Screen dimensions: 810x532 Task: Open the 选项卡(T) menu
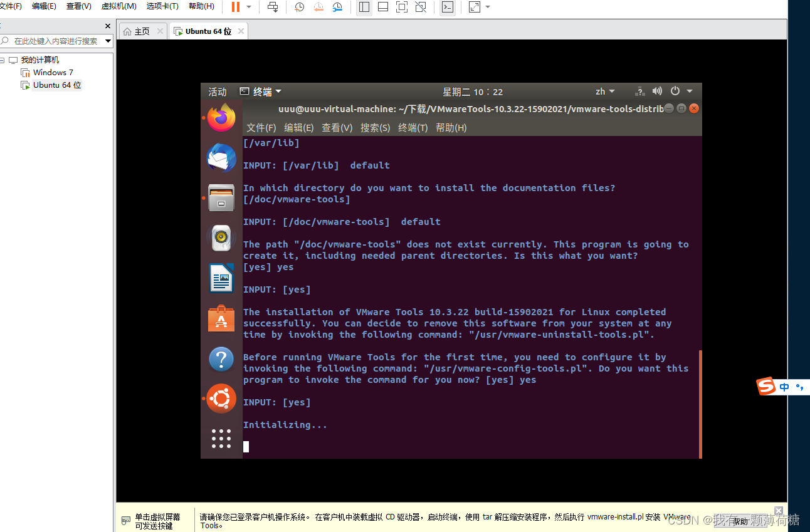coord(162,6)
